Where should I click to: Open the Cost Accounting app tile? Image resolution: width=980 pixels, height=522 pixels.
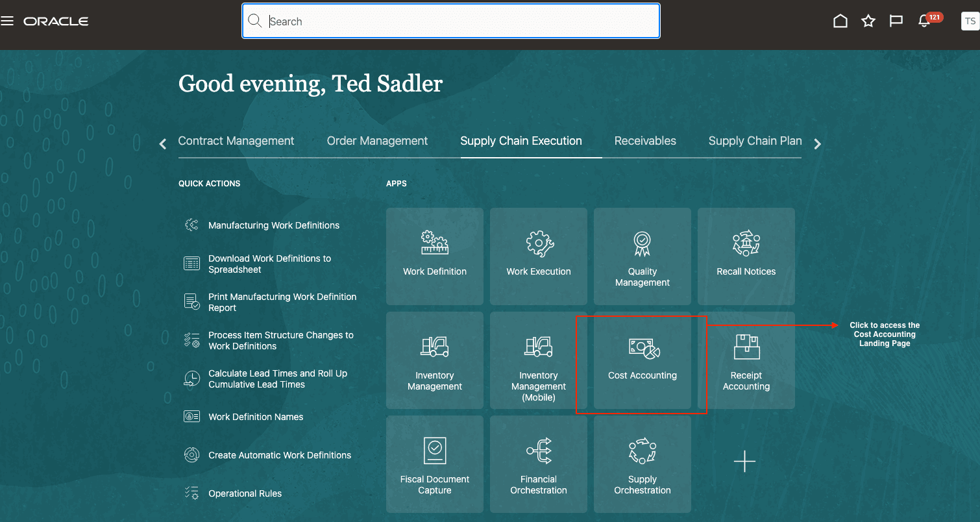643,360
